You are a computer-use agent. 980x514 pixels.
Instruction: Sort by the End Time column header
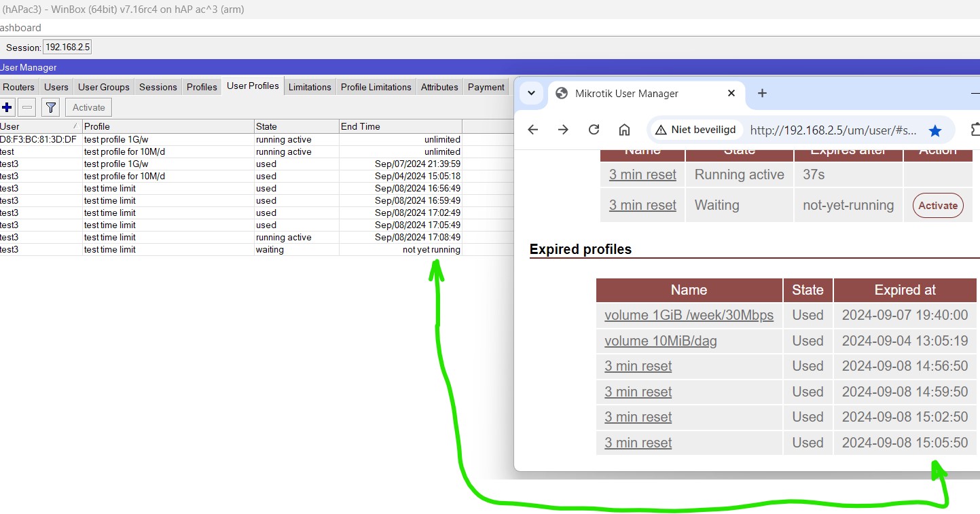coord(400,126)
